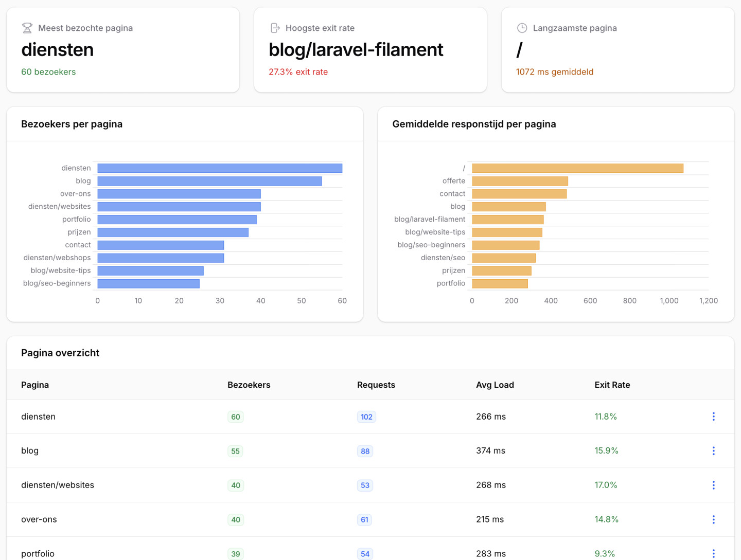
Task: Click the clock icon beside Langzaamste pagina
Action: click(522, 28)
